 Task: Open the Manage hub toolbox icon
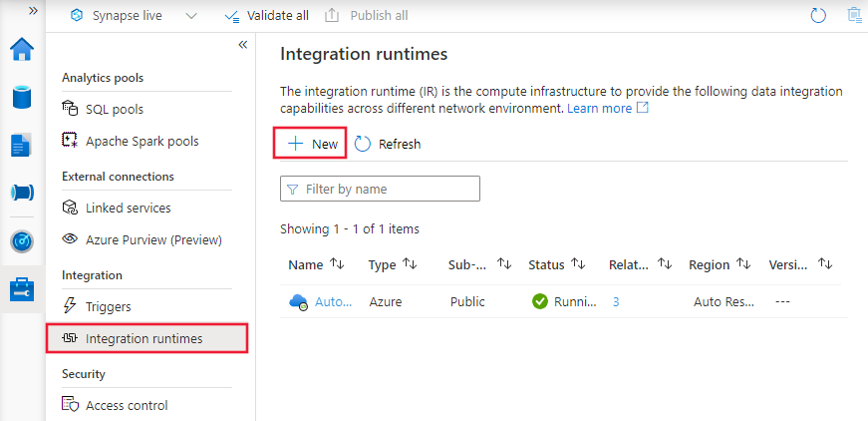pyautogui.click(x=22, y=288)
